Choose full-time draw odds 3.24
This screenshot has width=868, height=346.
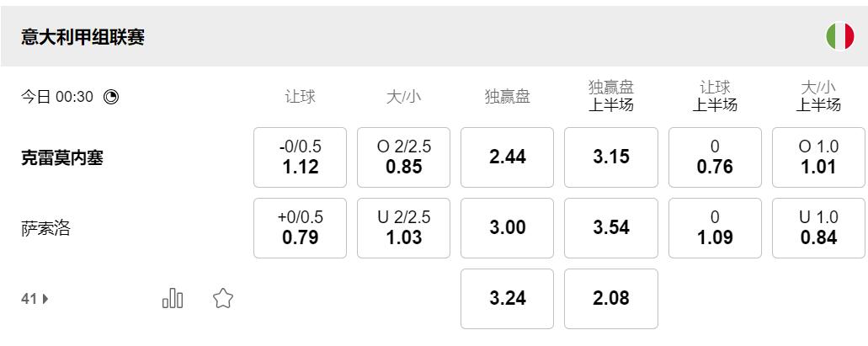point(507,299)
